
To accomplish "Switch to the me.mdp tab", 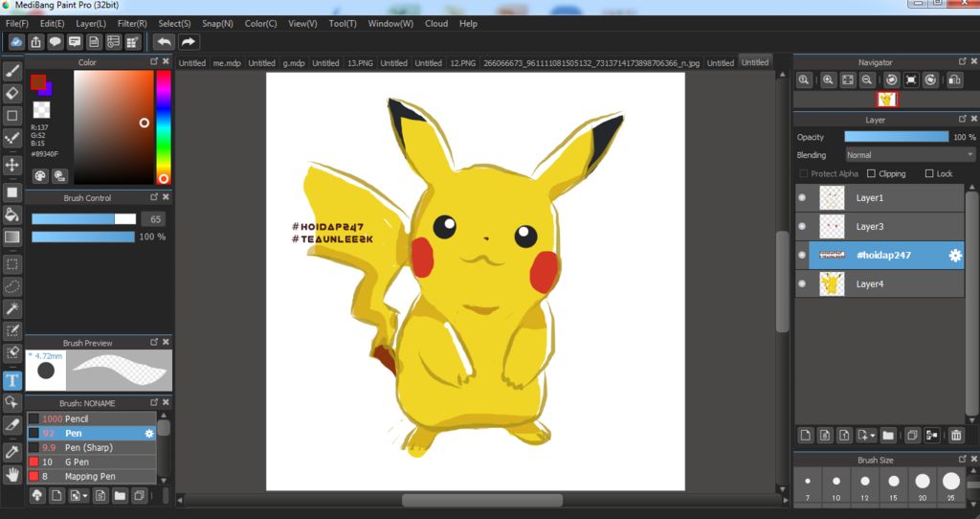I will coord(227,62).
